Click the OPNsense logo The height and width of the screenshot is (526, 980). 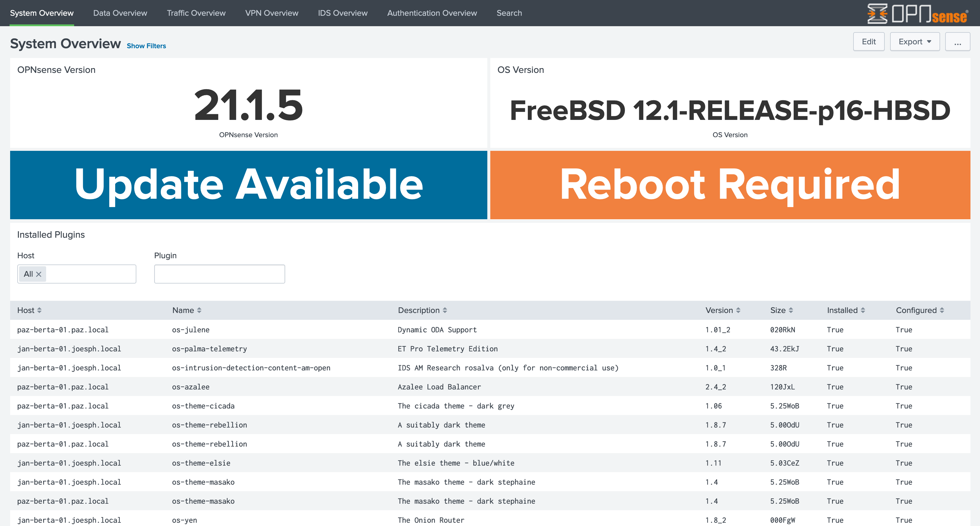coord(917,14)
